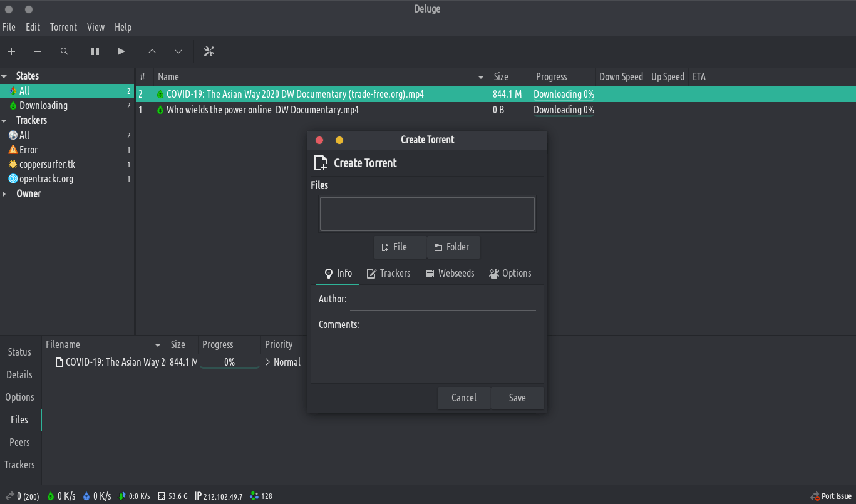Open the Details side tab
Viewport: 856px width, 504px height.
[x=19, y=374]
